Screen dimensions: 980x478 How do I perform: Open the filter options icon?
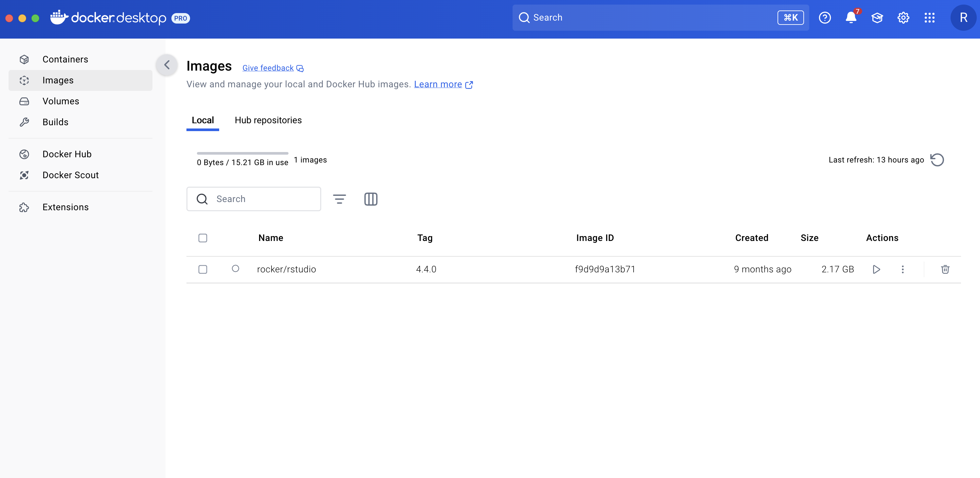pyautogui.click(x=339, y=199)
